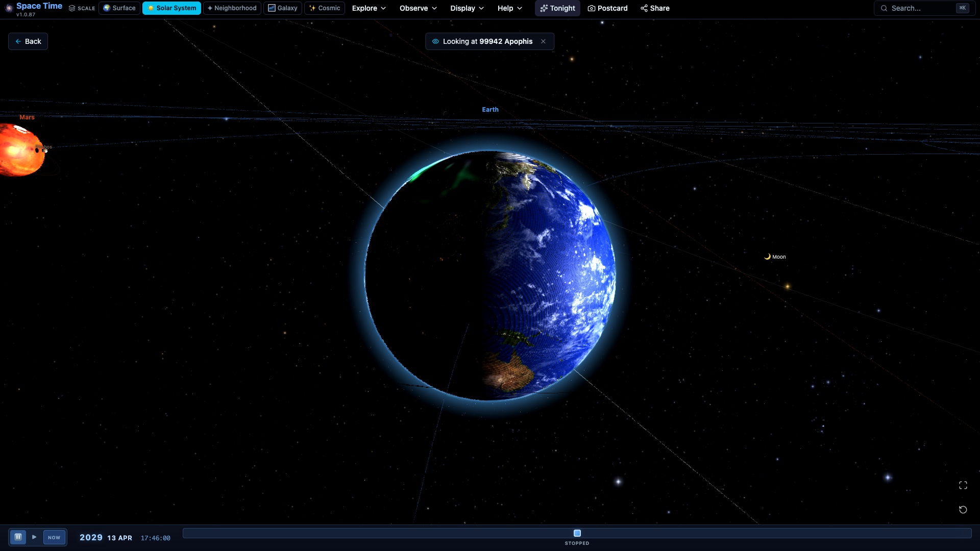Pause the time simulation
Screen dimensions: 980x551
pyautogui.click(x=18, y=537)
